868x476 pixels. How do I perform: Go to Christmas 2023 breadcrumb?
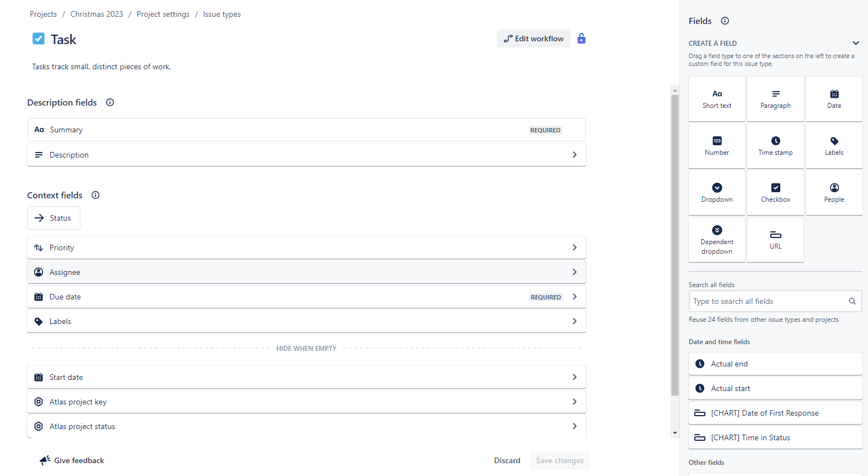(x=97, y=14)
